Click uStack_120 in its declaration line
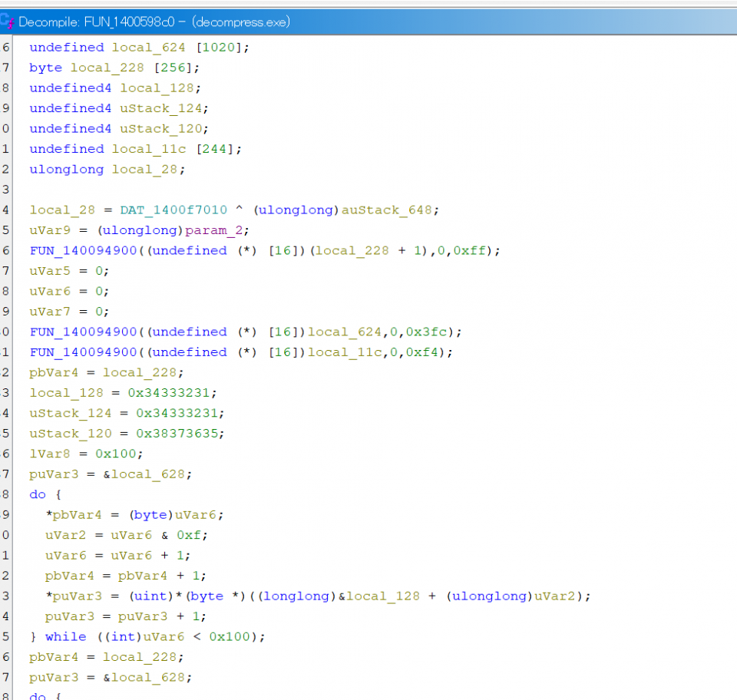 click(160, 129)
